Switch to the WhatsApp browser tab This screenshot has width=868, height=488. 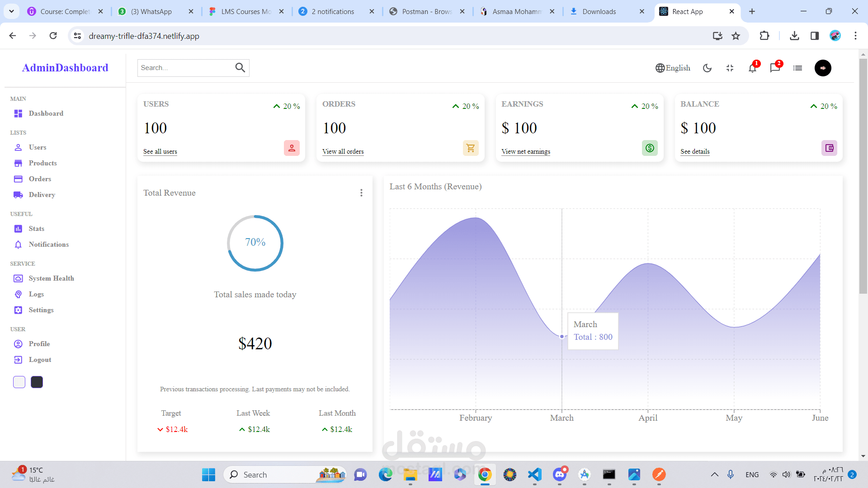156,11
